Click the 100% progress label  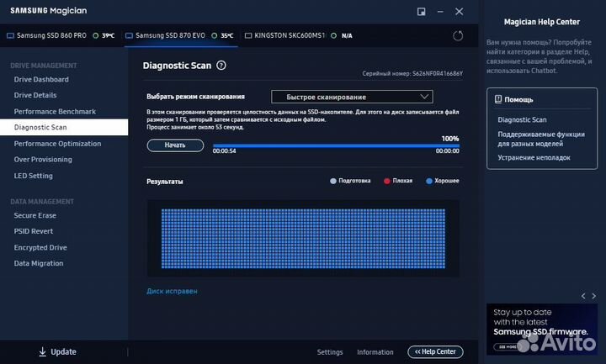coord(450,139)
